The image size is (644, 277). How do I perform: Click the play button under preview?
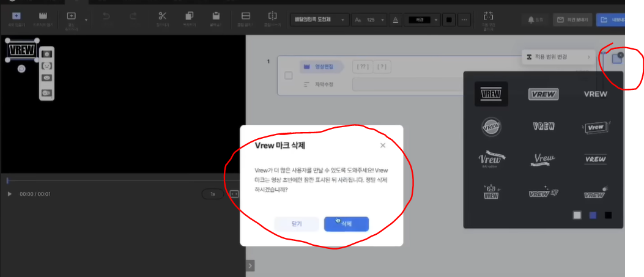(x=9, y=194)
